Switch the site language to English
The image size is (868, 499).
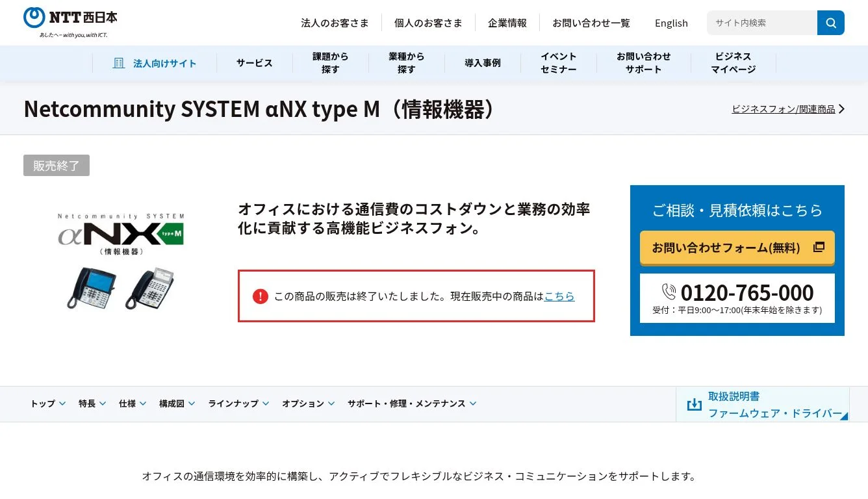pyautogui.click(x=671, y=23)
